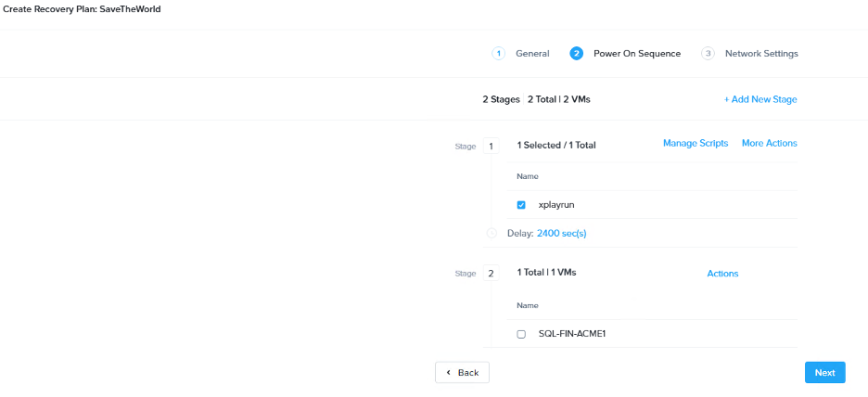Go to the General step
Image resolution: width=868 pixels, height=397 pixels.
click(532, 54)
